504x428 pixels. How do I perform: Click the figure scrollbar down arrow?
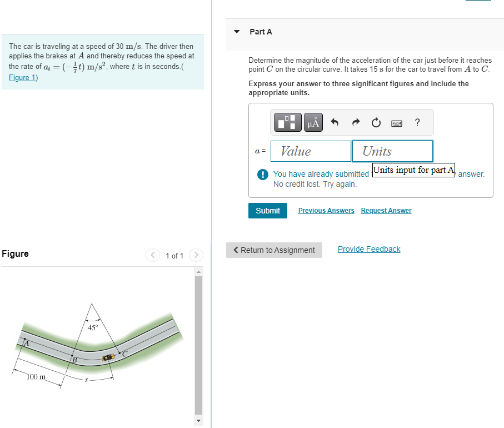198,421
